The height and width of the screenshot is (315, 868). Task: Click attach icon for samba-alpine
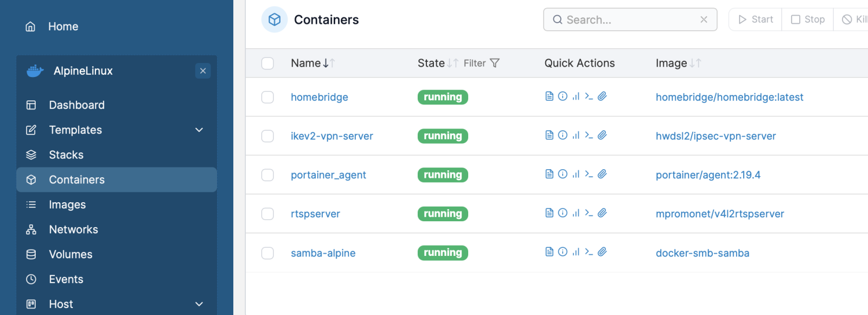pyautogui.click(x=602, y=252)
